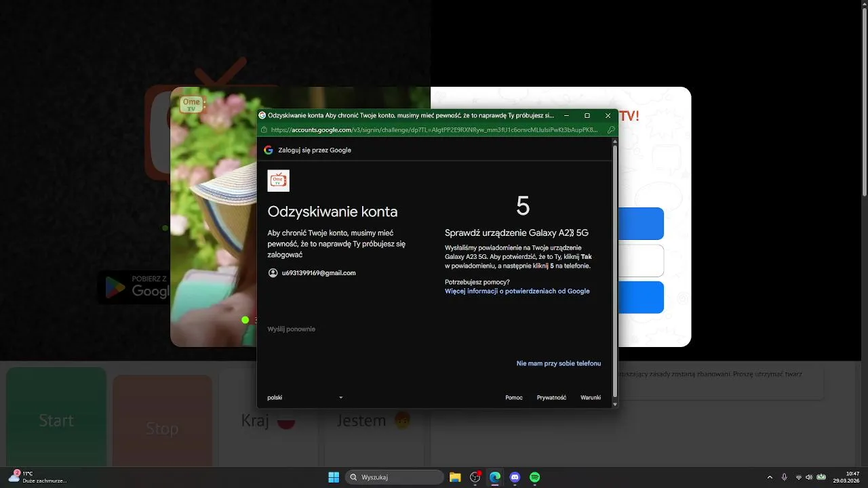The width and height of the screenshot is (868, 488).
Task: Click the microphone tray icon
Action: (x=785, y=477)
